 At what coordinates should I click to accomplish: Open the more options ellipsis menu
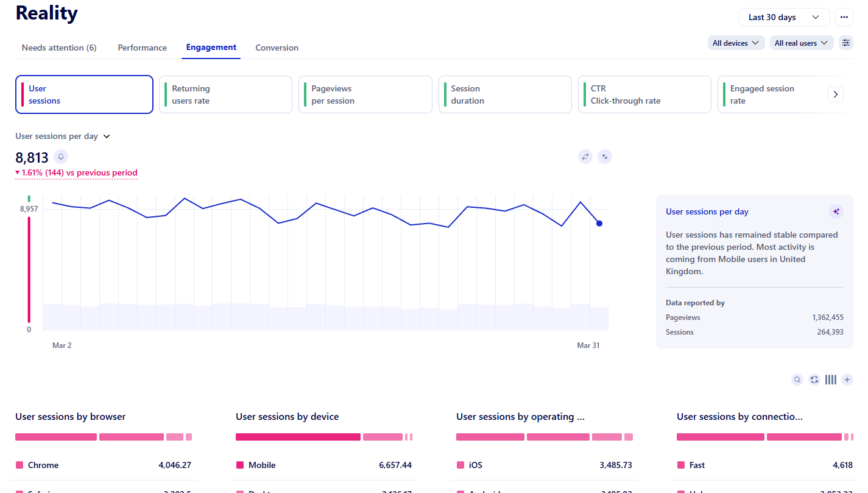coord(844,17)
